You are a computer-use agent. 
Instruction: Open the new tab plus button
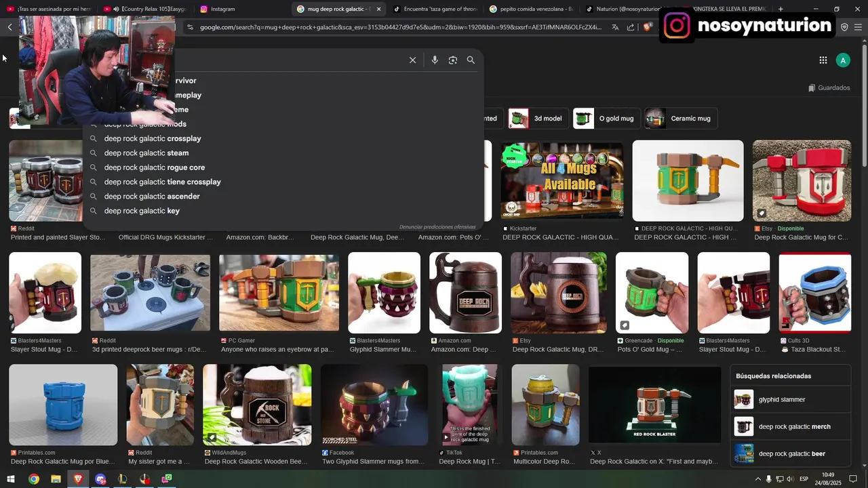(781, 9)
